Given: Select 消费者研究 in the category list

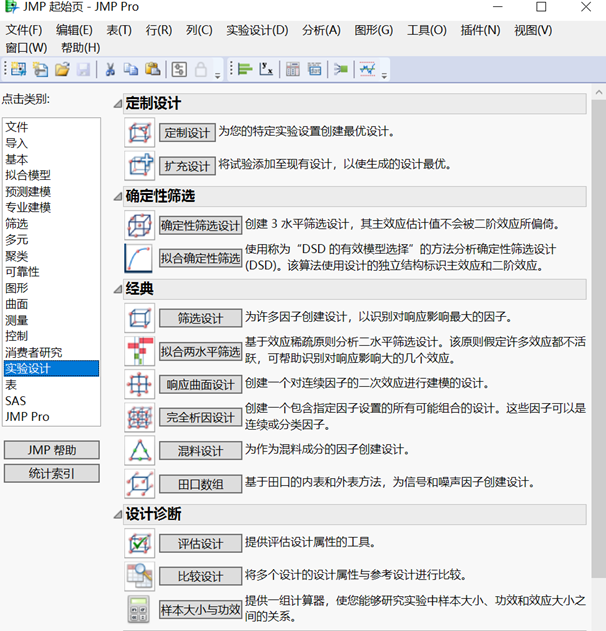Looking at the screenshot, I should click(x=52, y=353).
